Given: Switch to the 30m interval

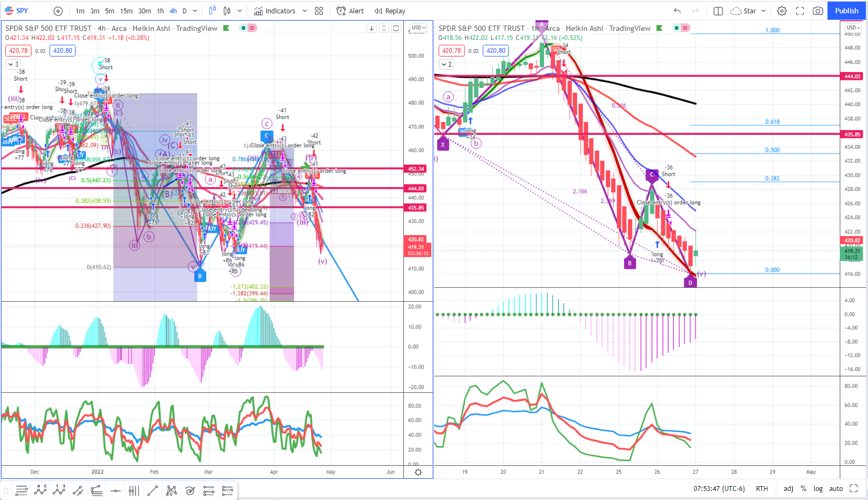Looking at the screenshot, I should (x=144, y=11).
